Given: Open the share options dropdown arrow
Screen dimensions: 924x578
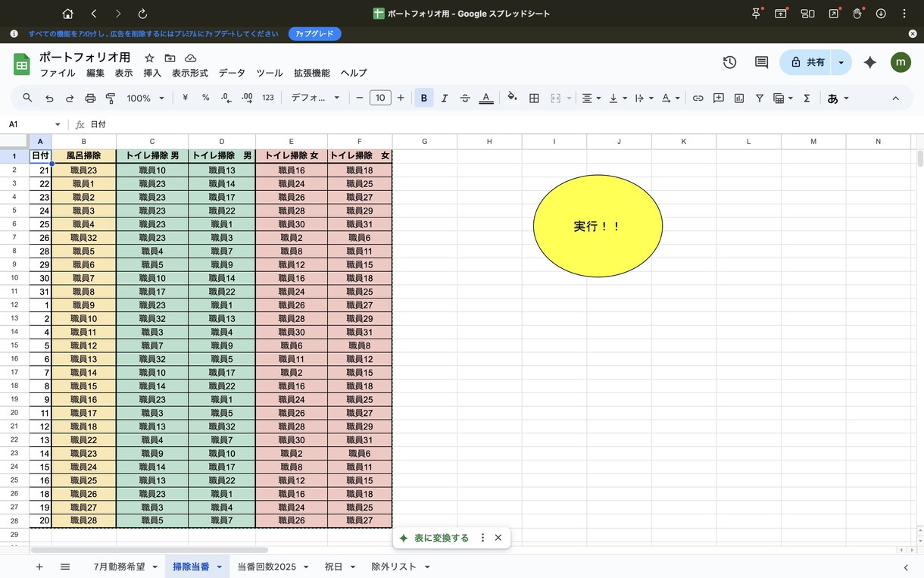Looking at the screenshot, I should pos(841,63).
